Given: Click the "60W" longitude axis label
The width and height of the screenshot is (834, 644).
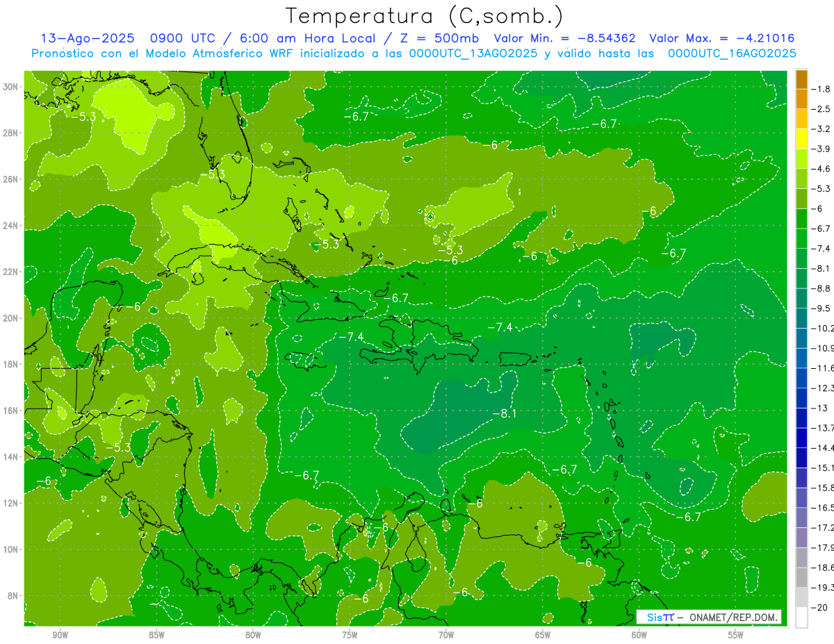Looking at the screenshot, I should point(640,635).
